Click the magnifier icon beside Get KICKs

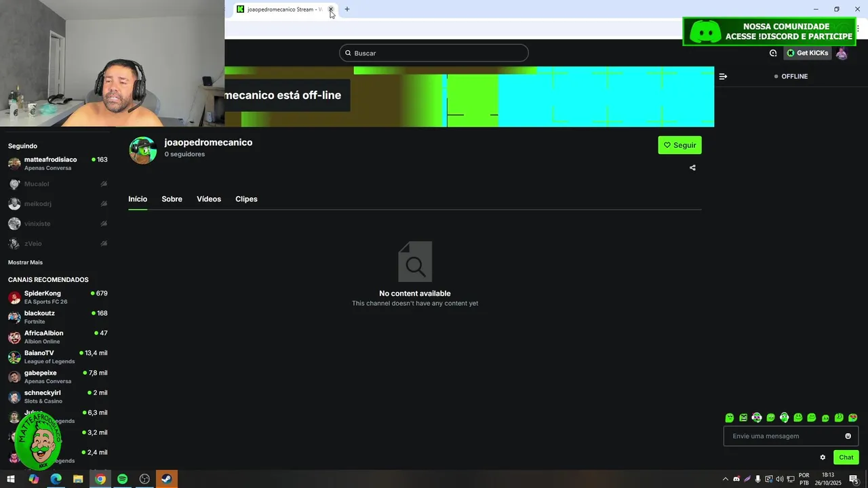pos(773,53)
